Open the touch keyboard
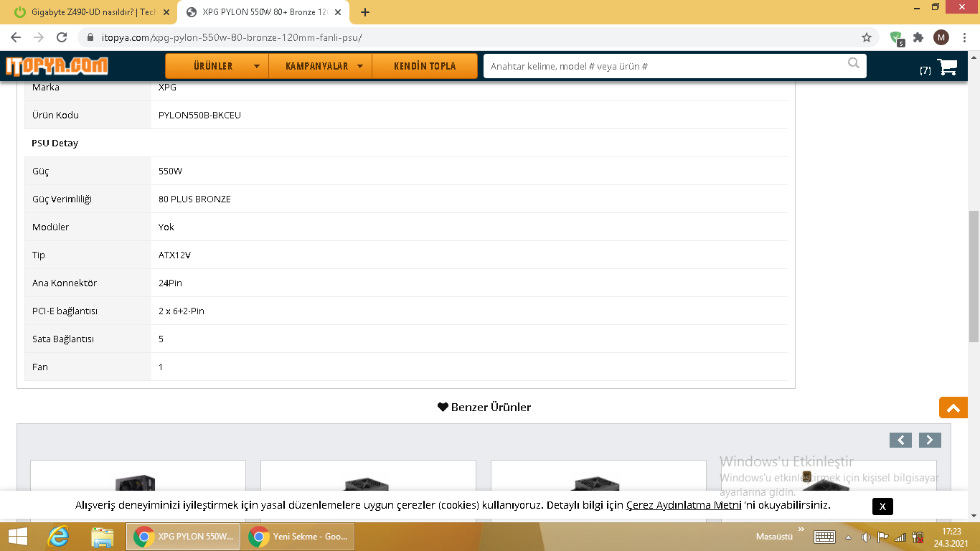 pos(824,536)
